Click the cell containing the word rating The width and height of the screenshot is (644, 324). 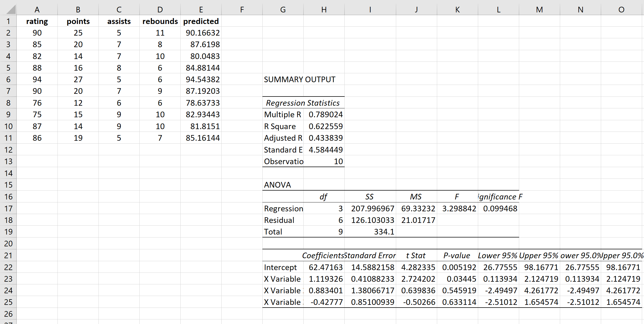pyautogui.click(x=37, y=21)
